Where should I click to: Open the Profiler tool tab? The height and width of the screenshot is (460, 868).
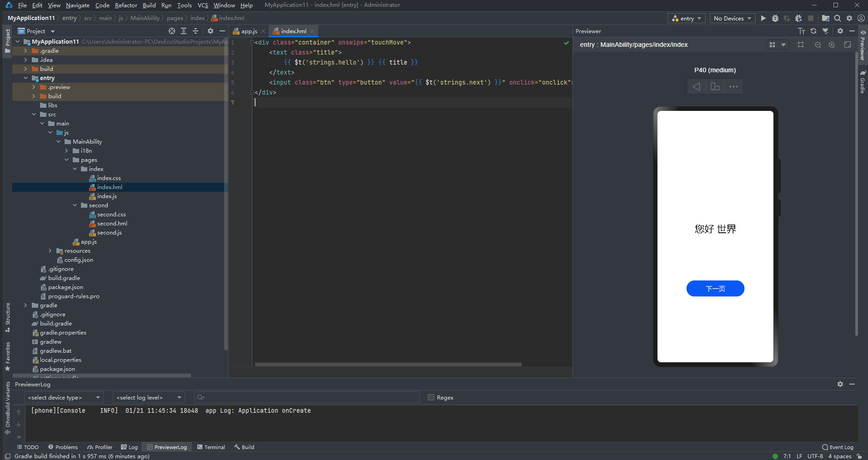coord(100,447)
